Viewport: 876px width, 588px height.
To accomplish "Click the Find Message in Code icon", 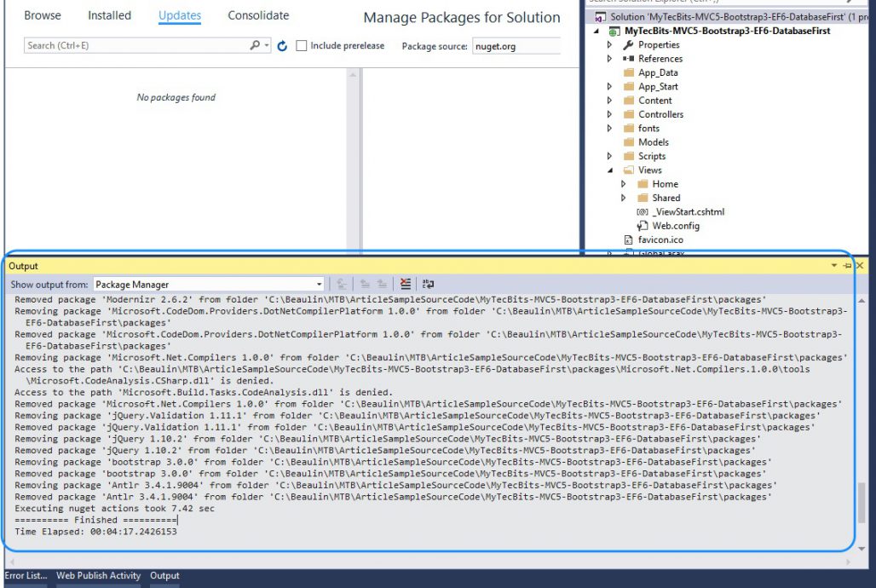I will [x=342, y=284].
